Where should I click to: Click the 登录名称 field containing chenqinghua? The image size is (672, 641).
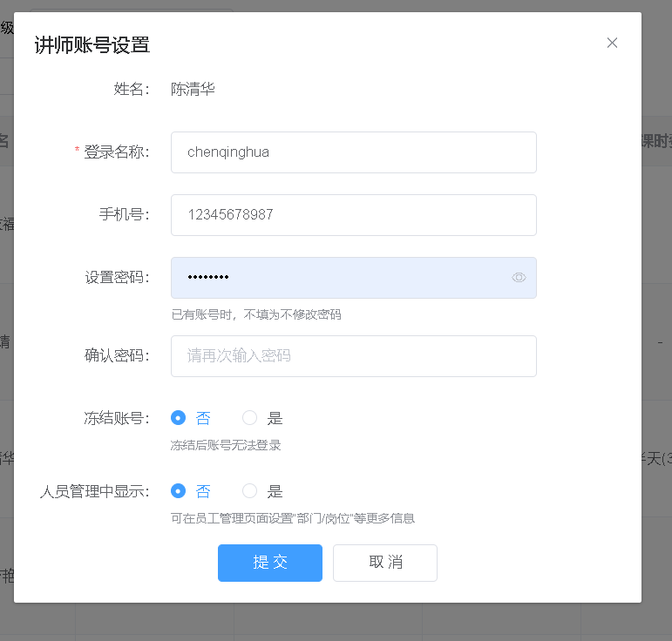pos(353,152)
